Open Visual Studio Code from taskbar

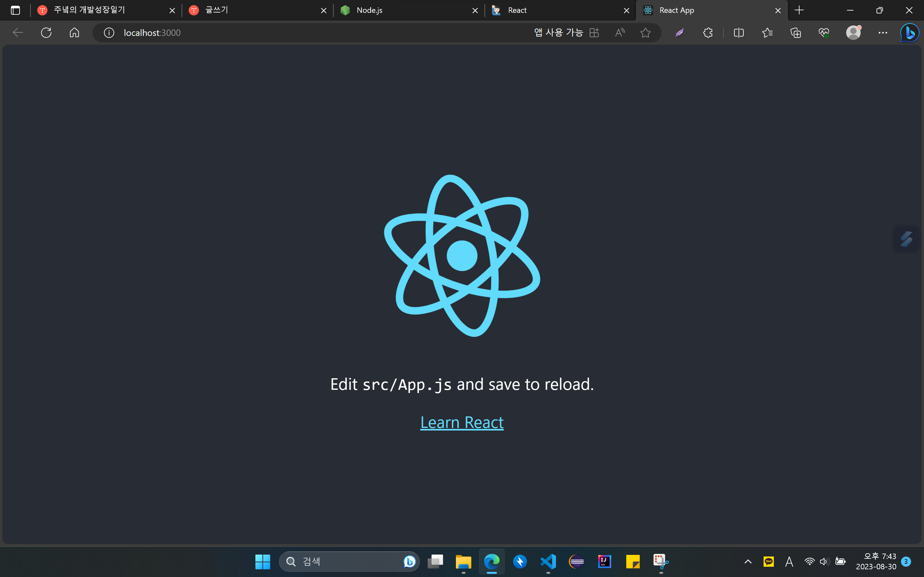click(548, 561)
